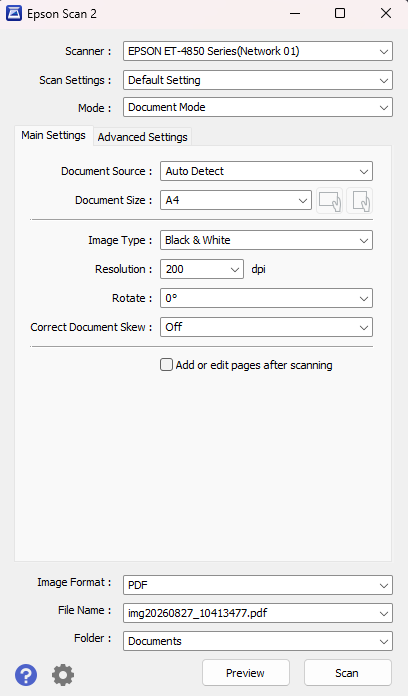
Task: Start scanning with the Scan button
Action: click(348, 673)
